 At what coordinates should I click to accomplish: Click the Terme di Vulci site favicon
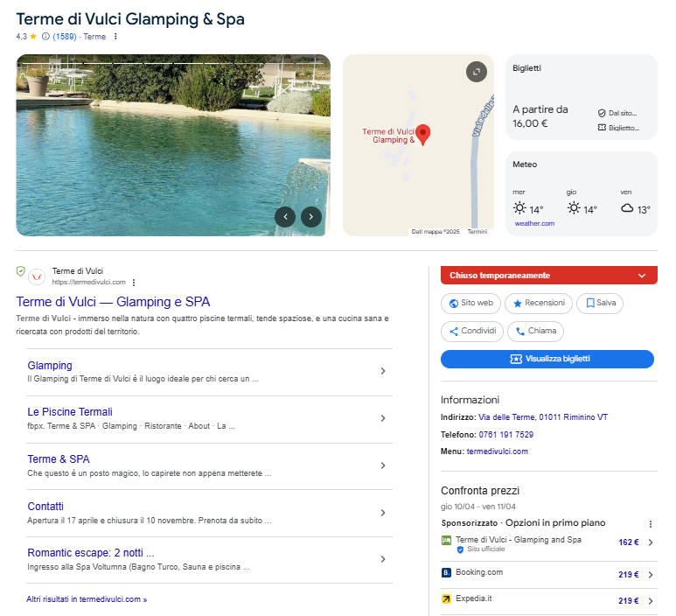[x=37, y=277]
